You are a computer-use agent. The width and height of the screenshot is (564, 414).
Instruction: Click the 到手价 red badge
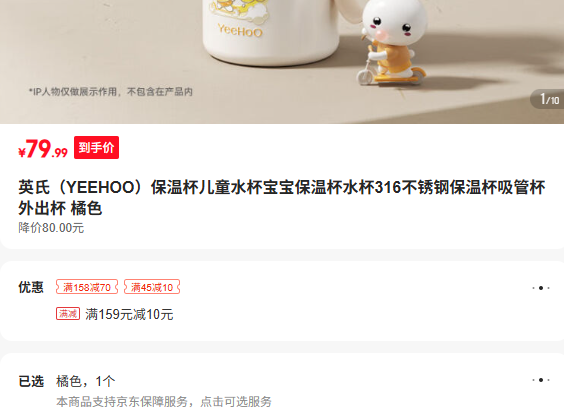pyautogui.click(x=96, y=147)
